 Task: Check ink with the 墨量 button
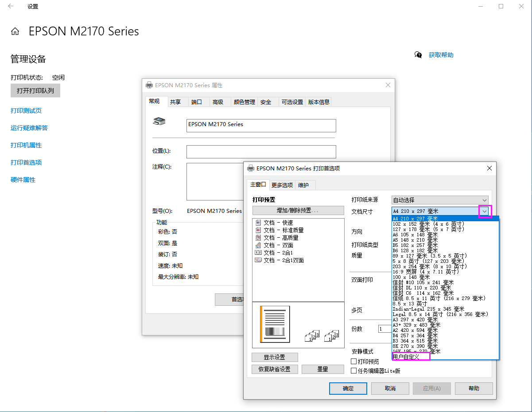tap(323, 369)
